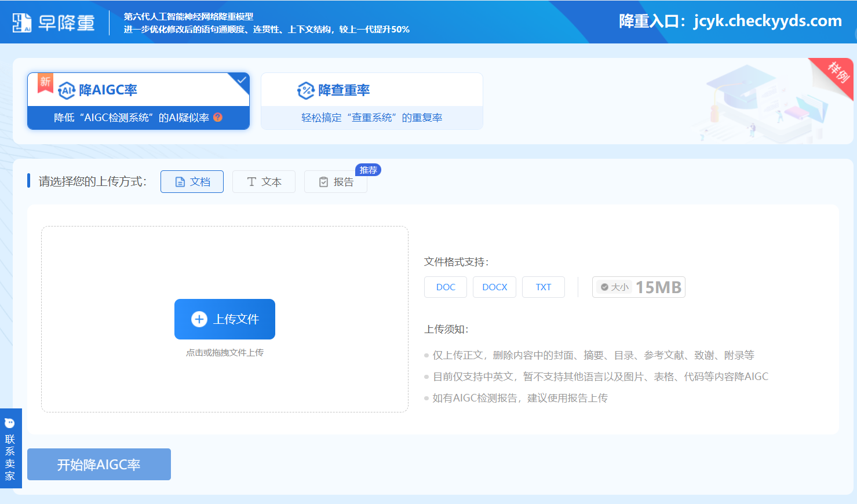Choose the 文档 upload method
857x504 pixels.
click(192, 182)
